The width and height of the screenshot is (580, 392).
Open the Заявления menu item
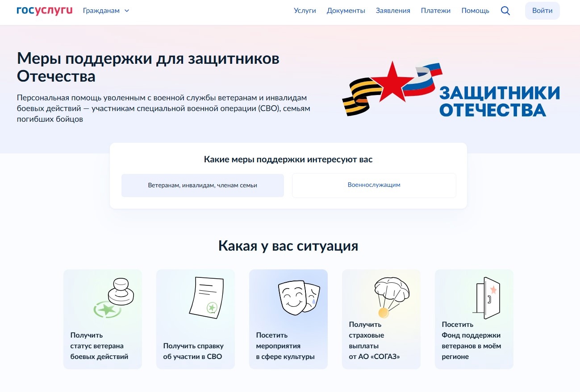pos(393,11)
